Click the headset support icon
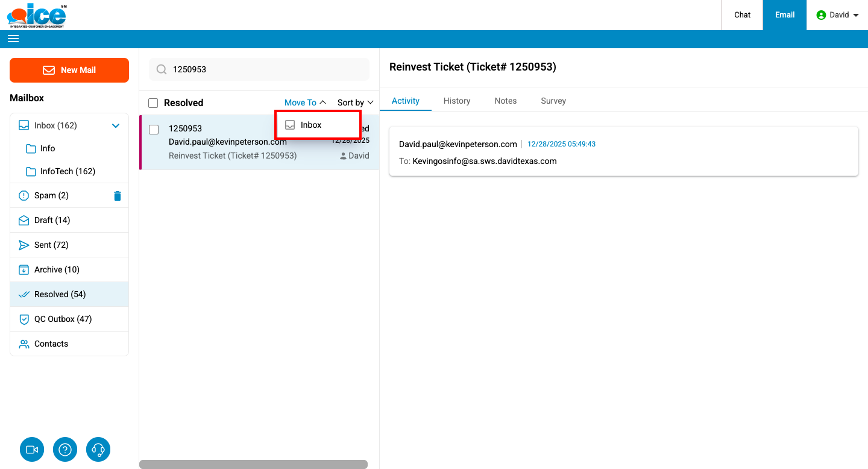The width and height of the screenshot is (868, 469). pos(98,450)
